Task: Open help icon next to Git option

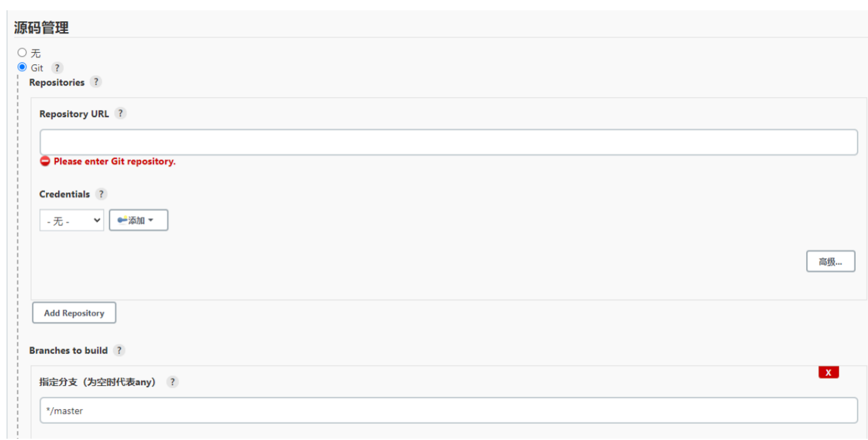Action: pos(57,68)
